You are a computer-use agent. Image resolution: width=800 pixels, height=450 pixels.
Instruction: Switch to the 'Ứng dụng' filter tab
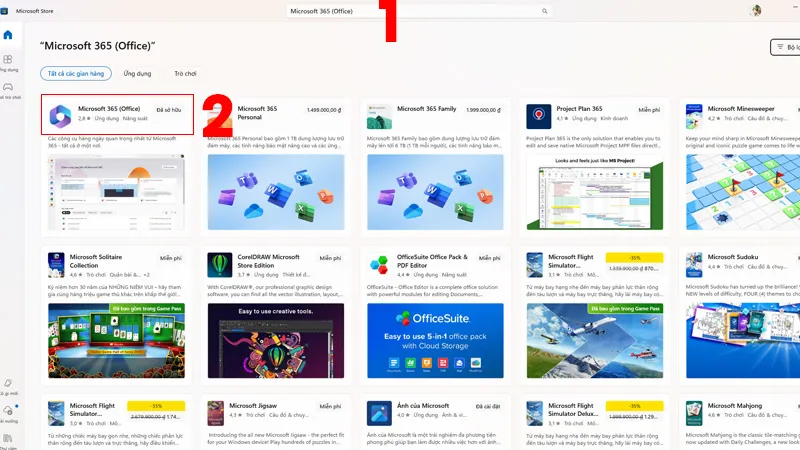click(137, 73)
